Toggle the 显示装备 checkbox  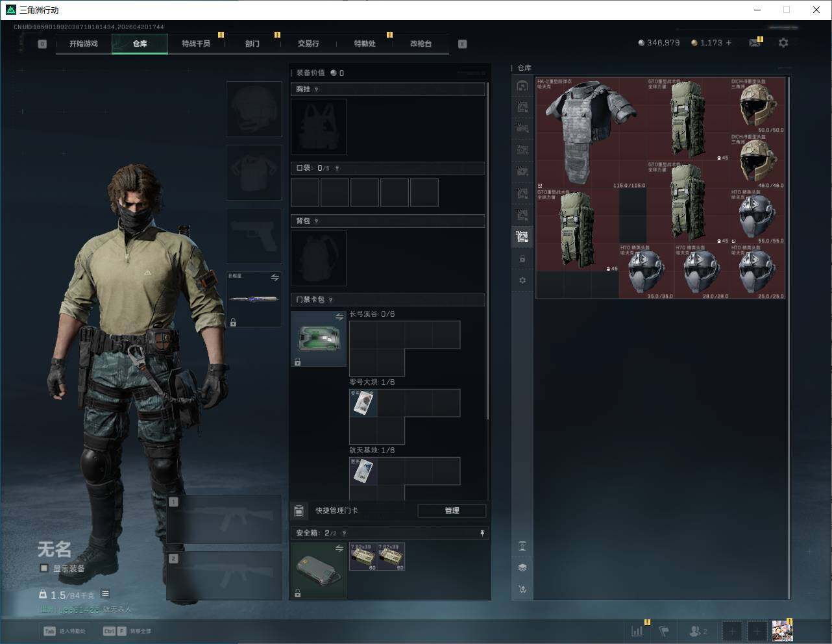point(44,568)
